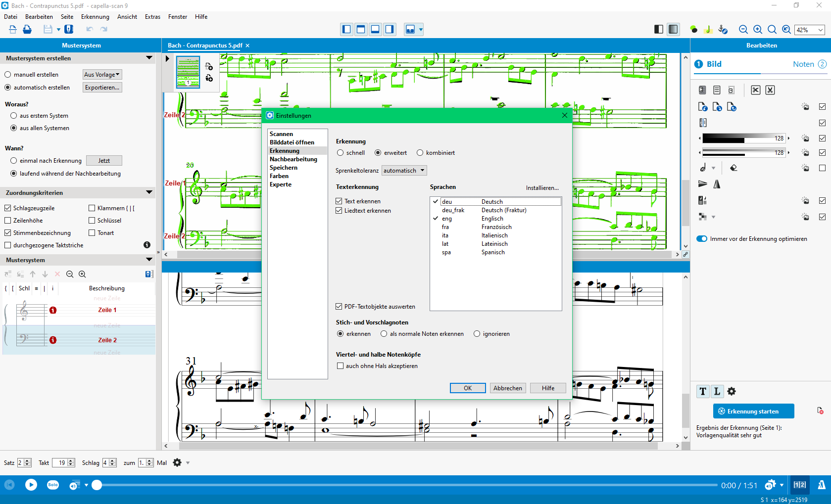The image size is (831, 504).
Task: Click the eraser icon in Bearbeiten panel
Action: tap(733, 168)
